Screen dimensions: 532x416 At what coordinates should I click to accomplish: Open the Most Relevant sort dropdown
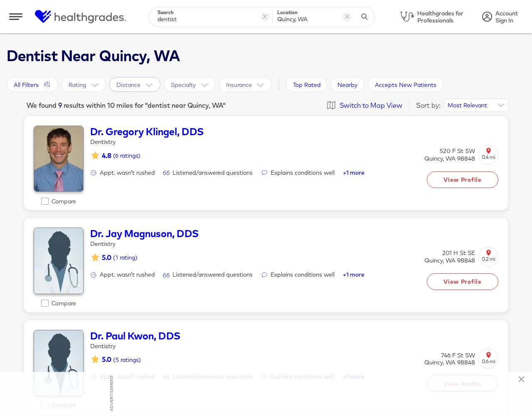476,105
